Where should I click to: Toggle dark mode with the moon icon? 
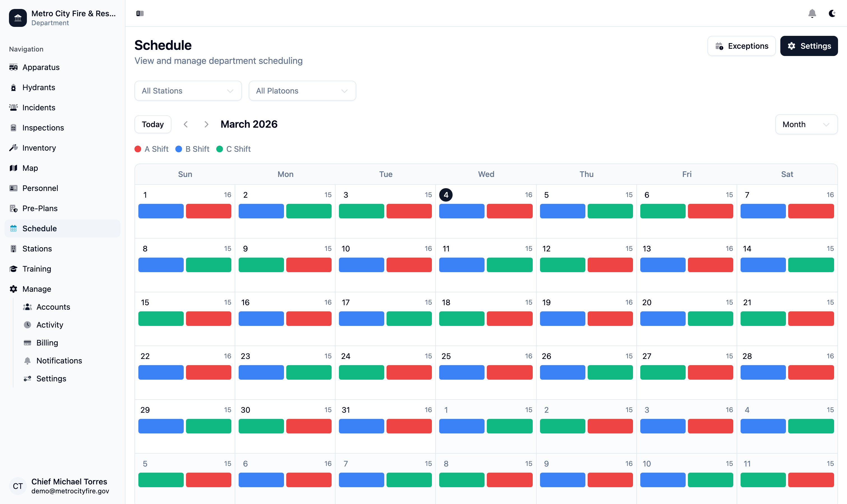(832, 13)
